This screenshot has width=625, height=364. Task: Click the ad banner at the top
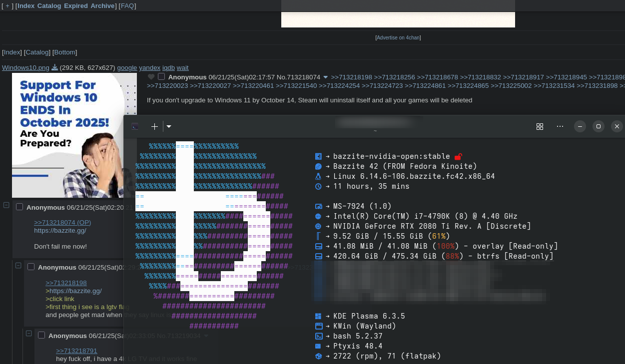coord(398,13)
